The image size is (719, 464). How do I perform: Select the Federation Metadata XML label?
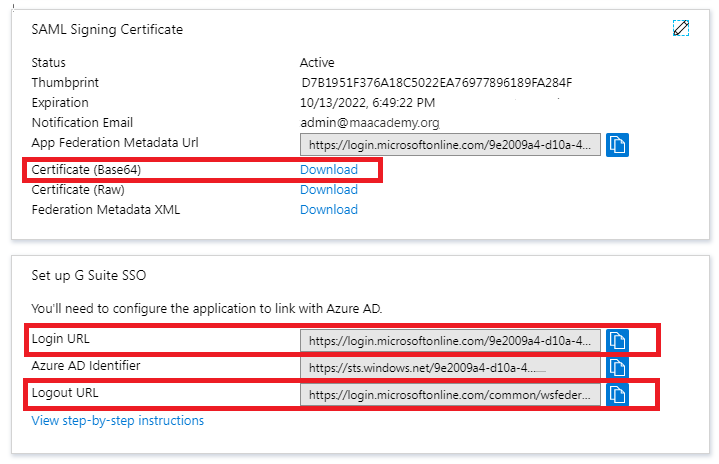click(105, 210)
